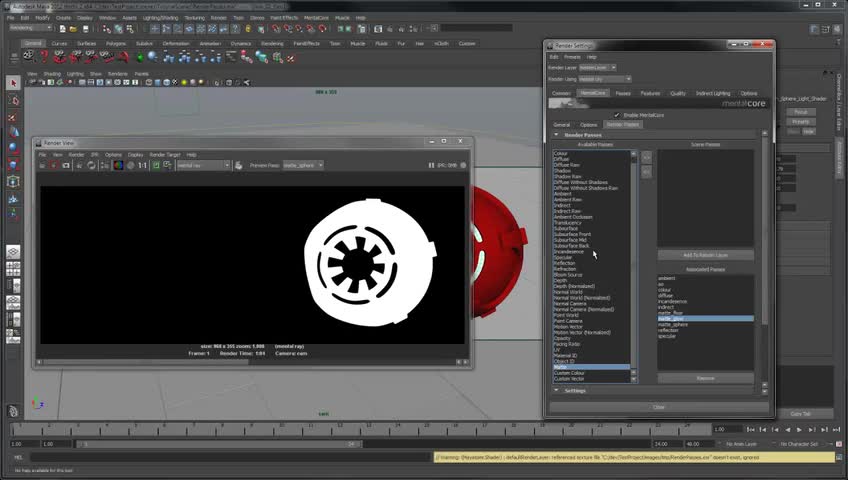Image resolution: width=848 pixels, height=480 pixels.
Task: Open the Presets menu in Render Settings
Action: click(x=573, y=57)
